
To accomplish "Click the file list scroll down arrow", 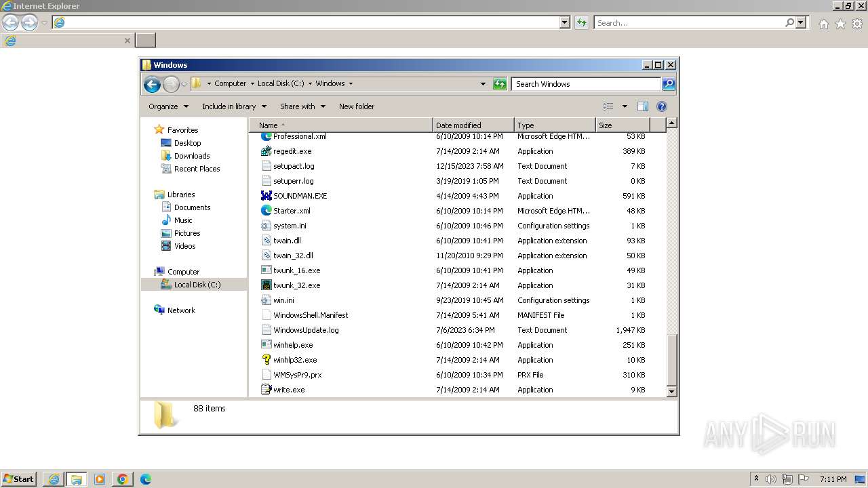I will (x=671, y=391).
